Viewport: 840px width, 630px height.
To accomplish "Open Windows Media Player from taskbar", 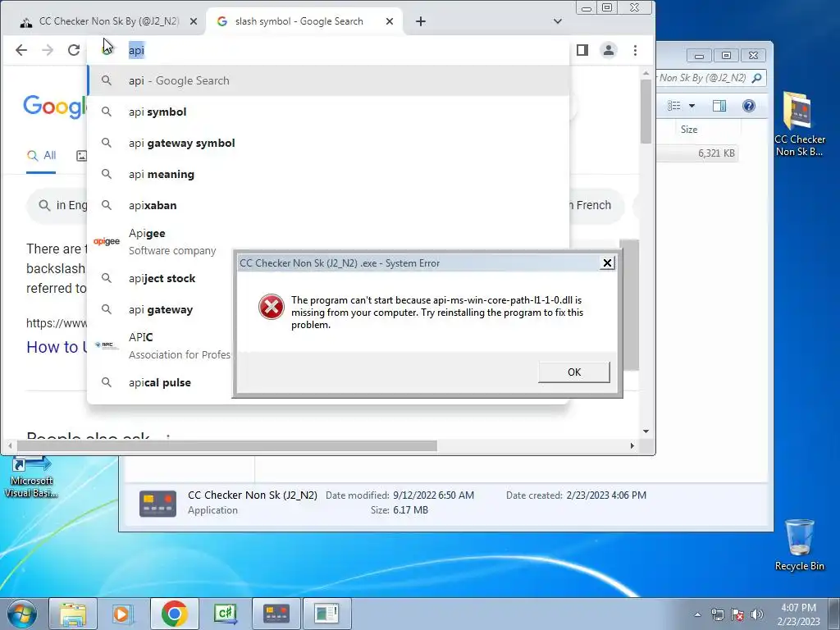I will click(x=123, y=614).
